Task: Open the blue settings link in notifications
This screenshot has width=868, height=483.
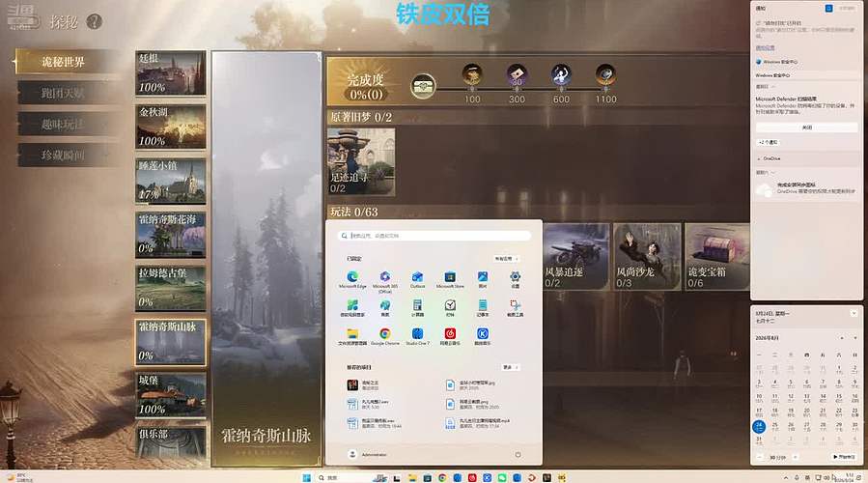Action: click(765, 48)
